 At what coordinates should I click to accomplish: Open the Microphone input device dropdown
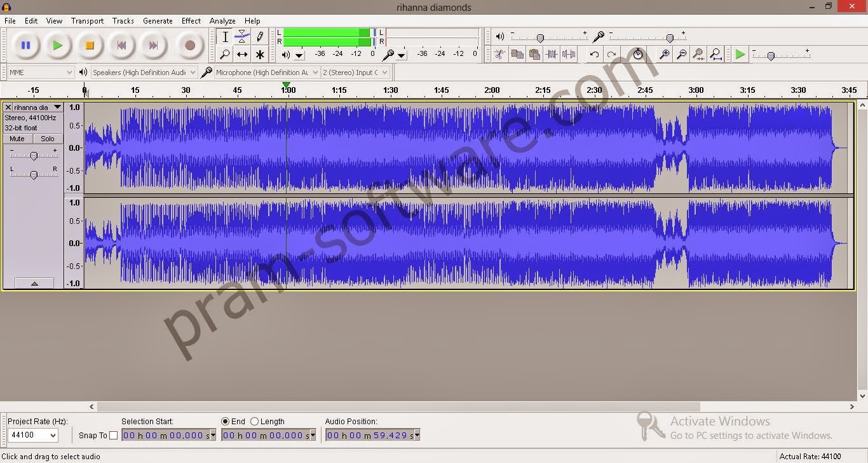(x=267, y=73)
